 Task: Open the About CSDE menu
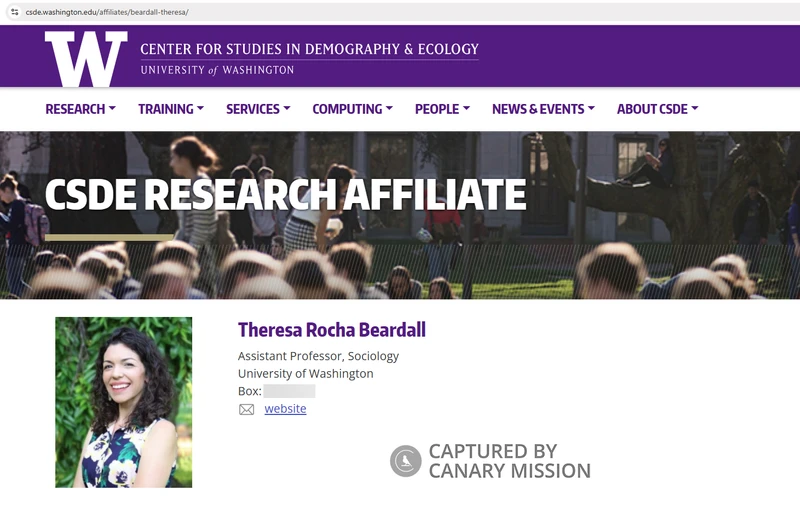pos(657,109)
